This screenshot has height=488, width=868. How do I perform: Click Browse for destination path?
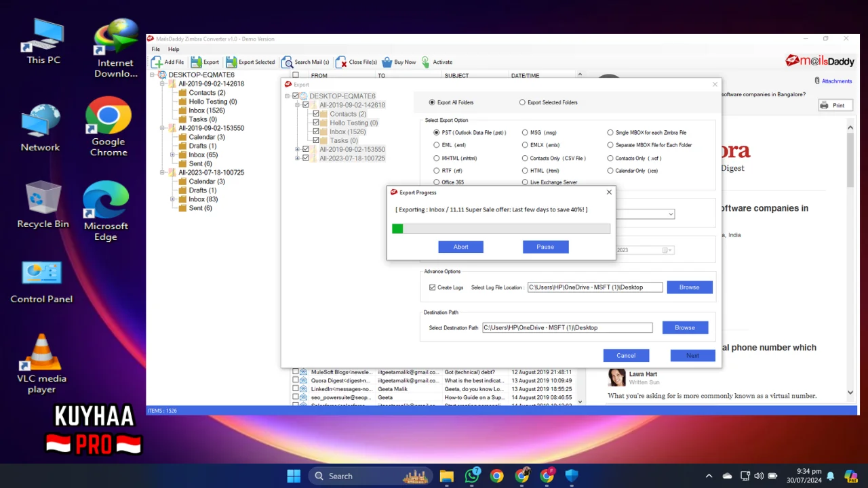(685, 328)
